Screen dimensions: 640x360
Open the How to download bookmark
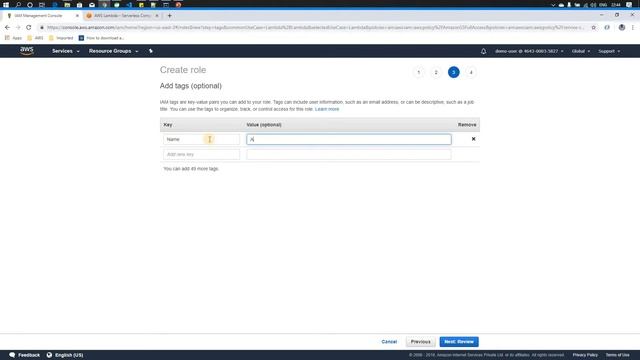tap(101, 38)
